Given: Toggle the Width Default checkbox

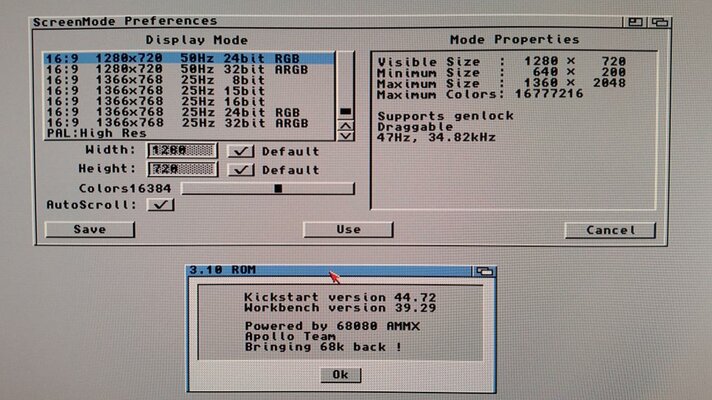Looking at the screenshot, I should point(241,151).
